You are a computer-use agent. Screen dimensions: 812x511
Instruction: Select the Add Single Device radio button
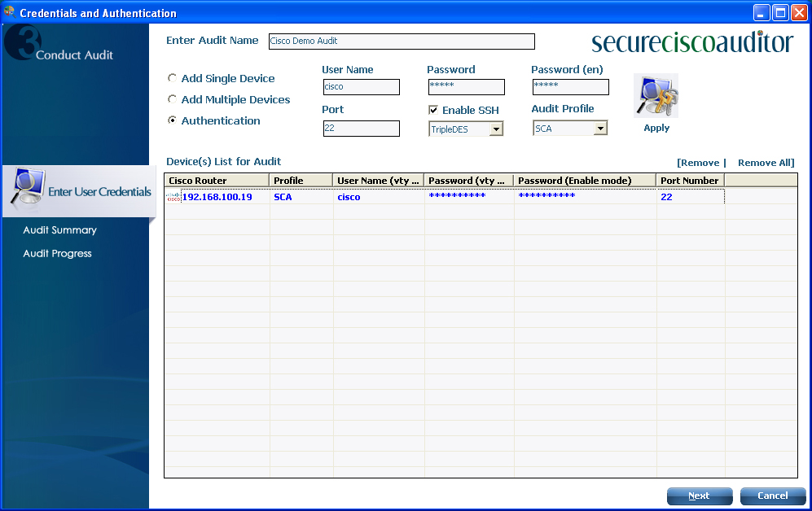click(172, 77)
